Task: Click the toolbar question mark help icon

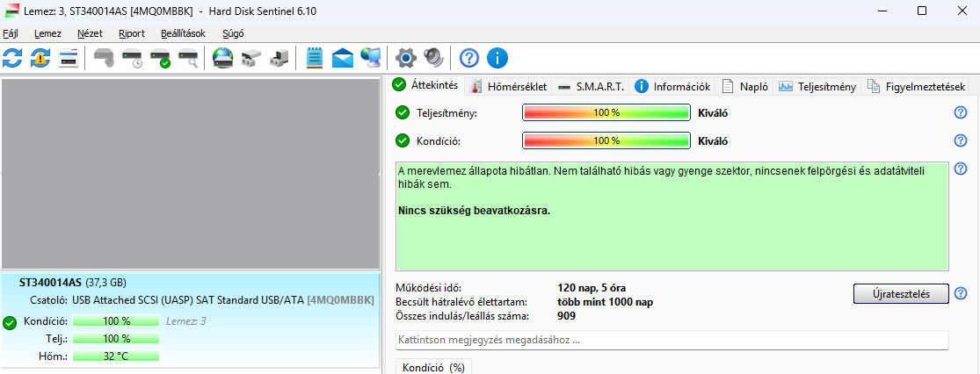Action: 468,58
